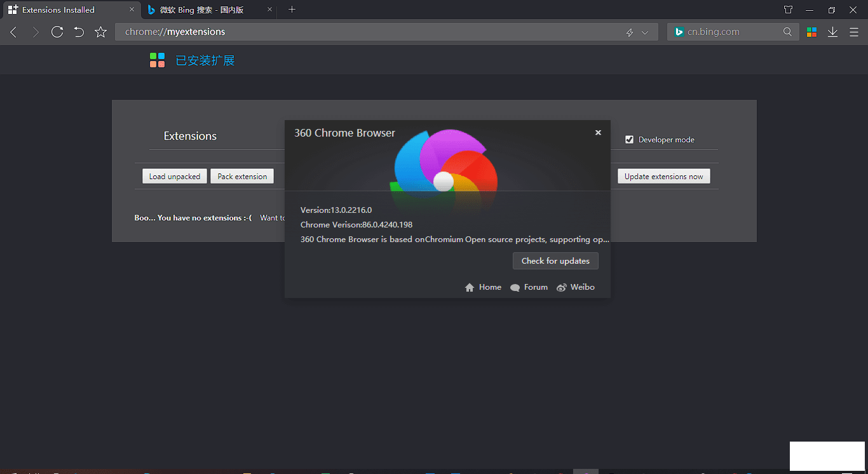This screenshot has height=474, width=868.
Task: Open a new tab with the plus button
Action: coord(292,9)
